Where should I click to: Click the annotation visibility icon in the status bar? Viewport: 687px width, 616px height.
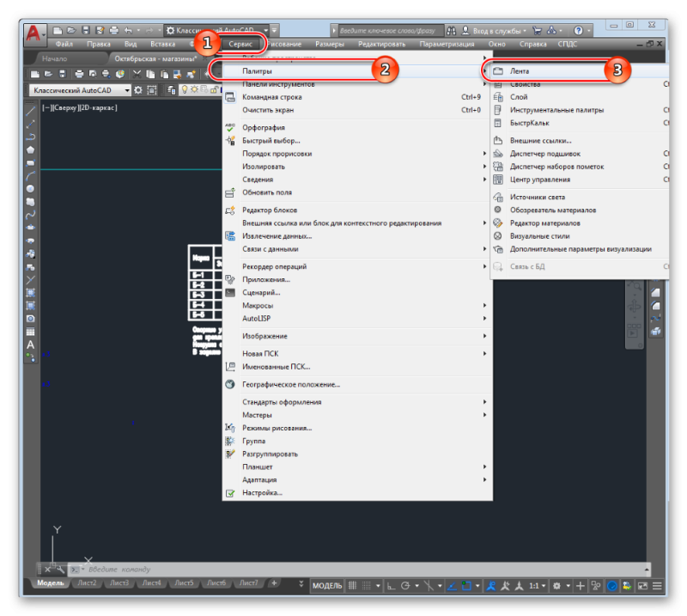click(491, 586)
